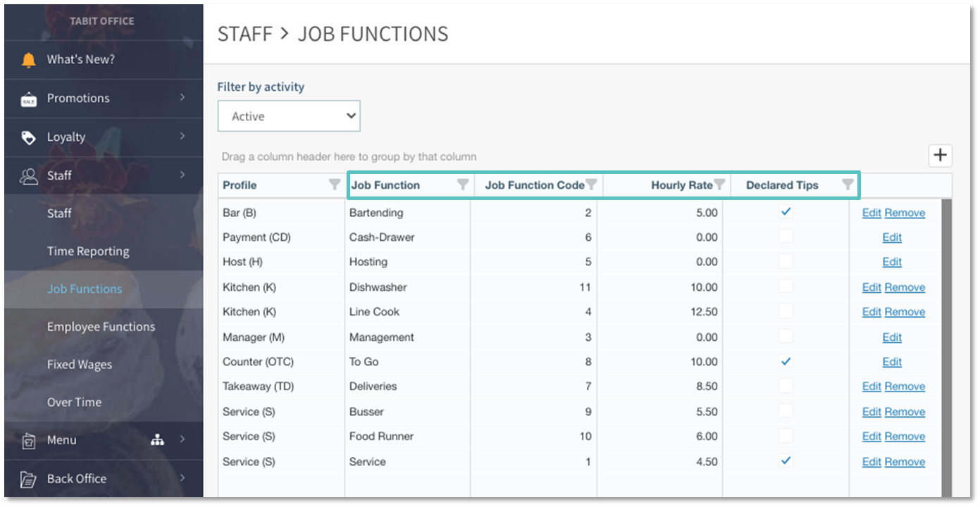This screenshot has width=980, height=507.
Task: Open Time Reporting in sidebar
Action: click(88, 251)
